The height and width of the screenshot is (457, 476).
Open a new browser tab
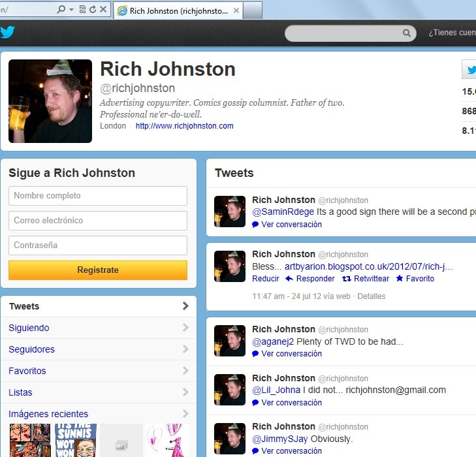[x=253, y=10]
